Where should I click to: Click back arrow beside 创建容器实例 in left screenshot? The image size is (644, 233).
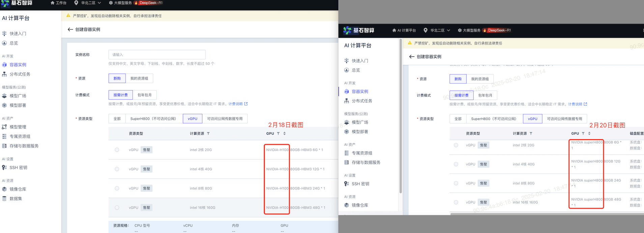pyautogui.click(x=70, y=29)
